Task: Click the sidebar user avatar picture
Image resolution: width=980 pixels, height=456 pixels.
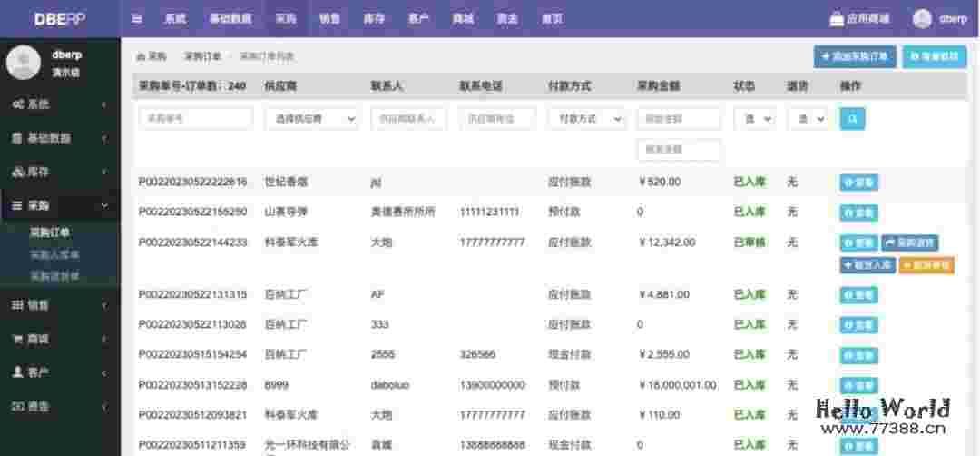Action: (24, 63)
